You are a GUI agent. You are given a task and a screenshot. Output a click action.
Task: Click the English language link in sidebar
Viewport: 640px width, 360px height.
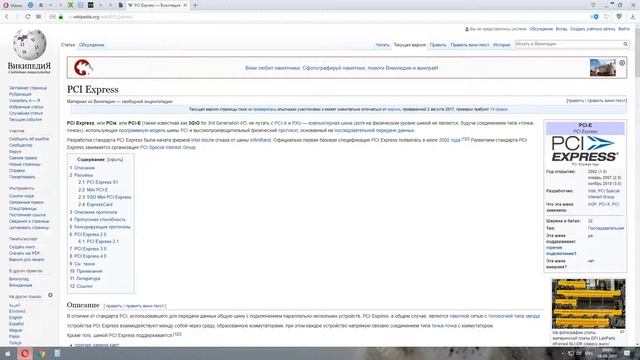(x=16, y=317)
